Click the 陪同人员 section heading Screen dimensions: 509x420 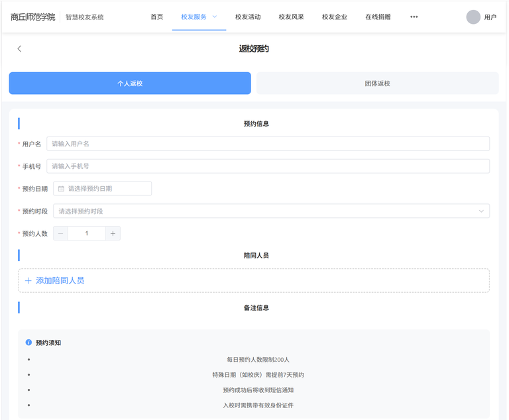(256, 256)
